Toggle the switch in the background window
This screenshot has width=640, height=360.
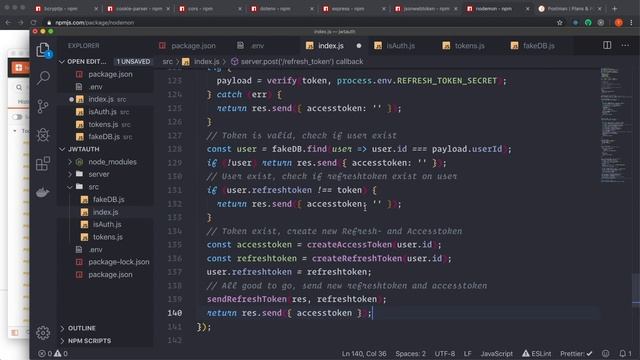(18, 117)
